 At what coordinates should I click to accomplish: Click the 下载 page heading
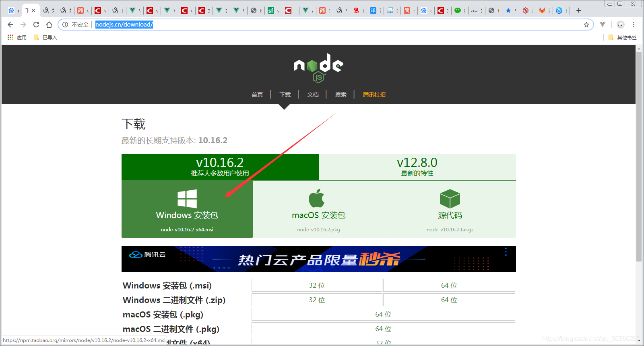pyautogui.click(x=134, y=124)
